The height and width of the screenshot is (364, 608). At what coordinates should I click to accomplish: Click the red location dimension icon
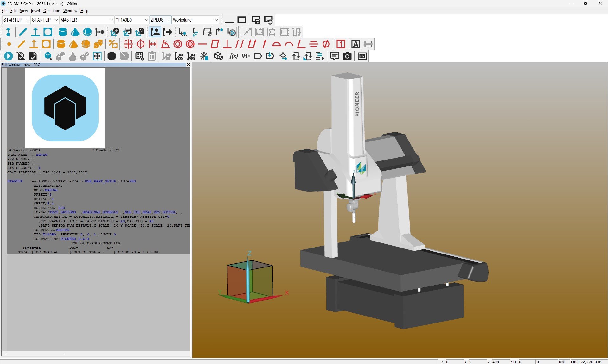click(x=128, y=44)
